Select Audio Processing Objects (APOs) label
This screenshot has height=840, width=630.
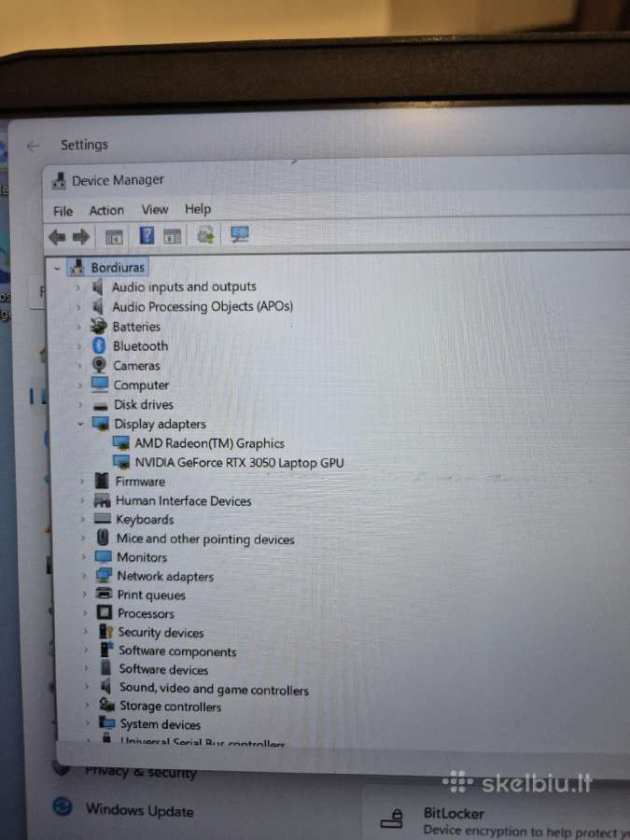(203, 306)
